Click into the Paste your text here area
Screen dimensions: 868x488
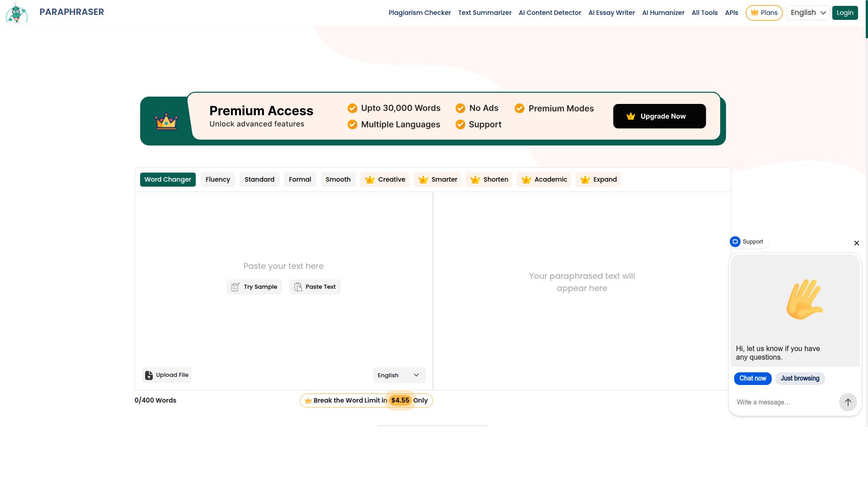(283, 266)
